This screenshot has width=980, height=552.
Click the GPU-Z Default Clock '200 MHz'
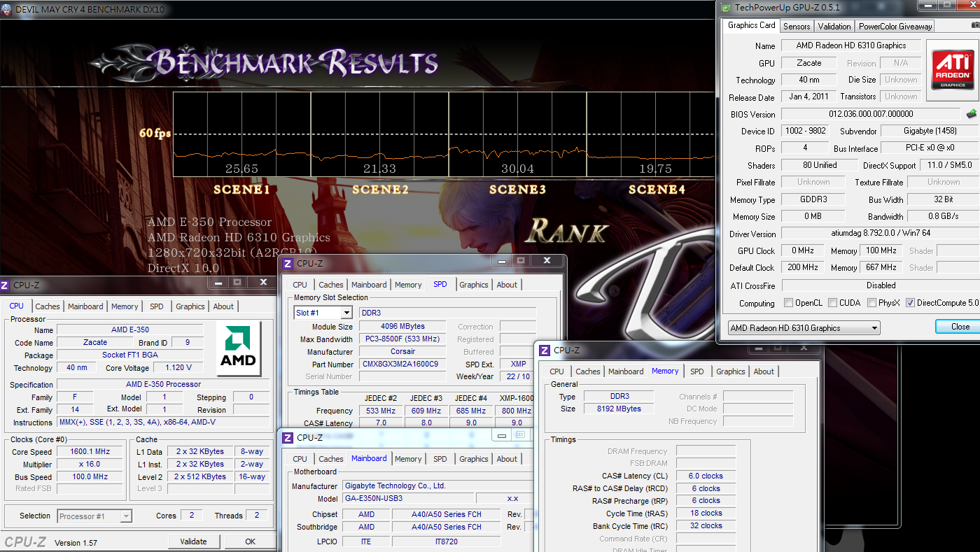coord(802,268)
